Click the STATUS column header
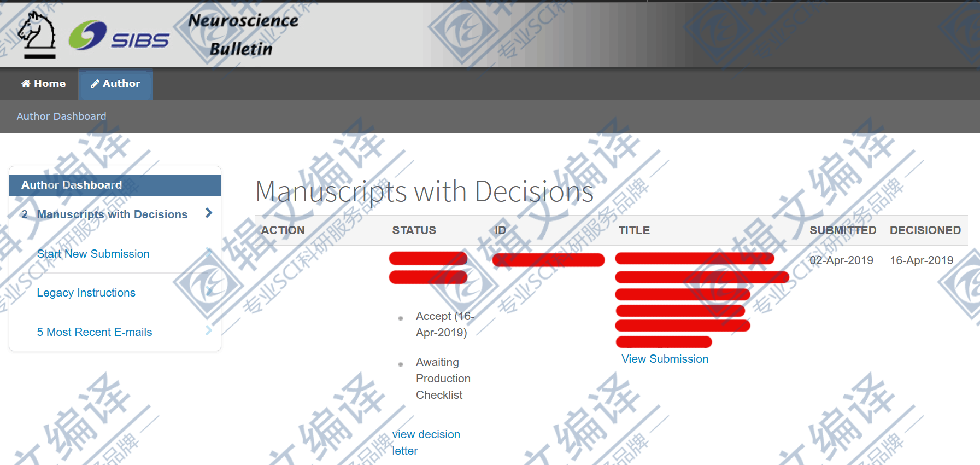980x465 pixels. 414,230
